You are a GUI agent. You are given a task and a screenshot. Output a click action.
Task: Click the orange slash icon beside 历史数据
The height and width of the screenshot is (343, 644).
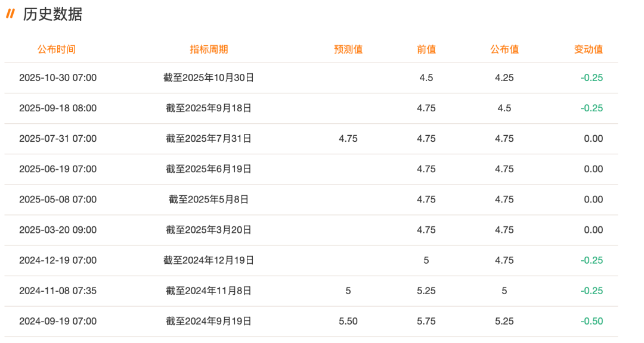pos(10,14)
